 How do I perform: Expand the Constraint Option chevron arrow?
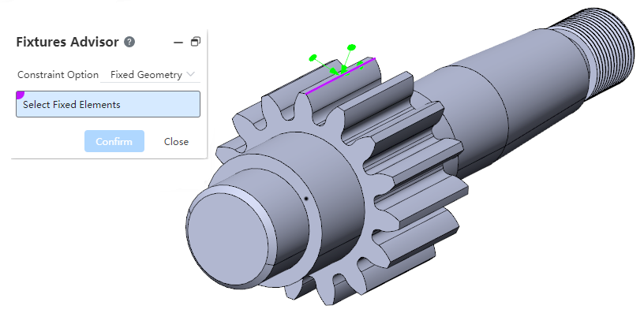pyautogui.click(x=190, y=74)
